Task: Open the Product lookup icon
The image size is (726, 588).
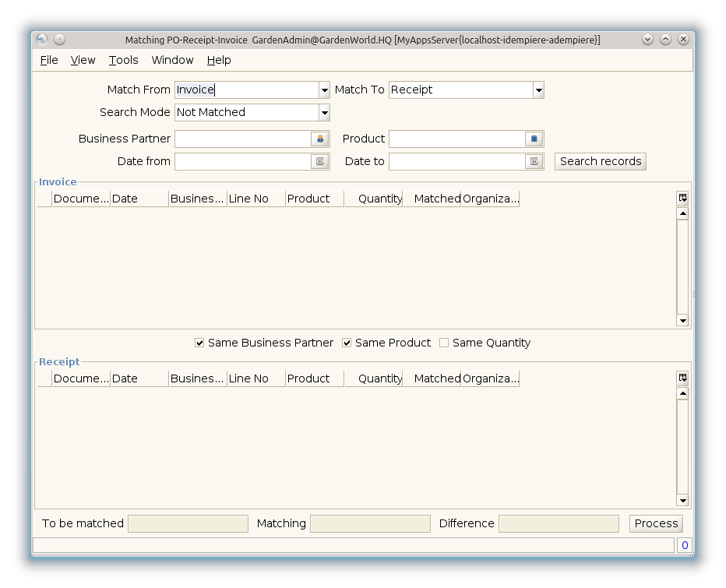Action: pos(534,139)
